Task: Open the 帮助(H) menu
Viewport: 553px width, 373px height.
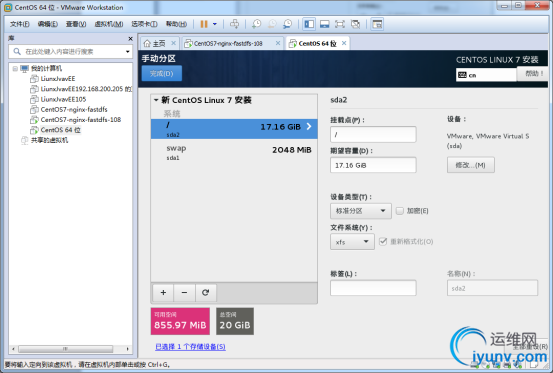Action: (176, 24)
